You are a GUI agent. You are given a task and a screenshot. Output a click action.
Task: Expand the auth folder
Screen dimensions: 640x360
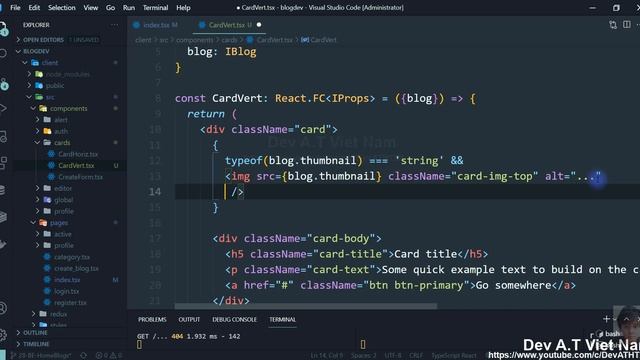38,131
